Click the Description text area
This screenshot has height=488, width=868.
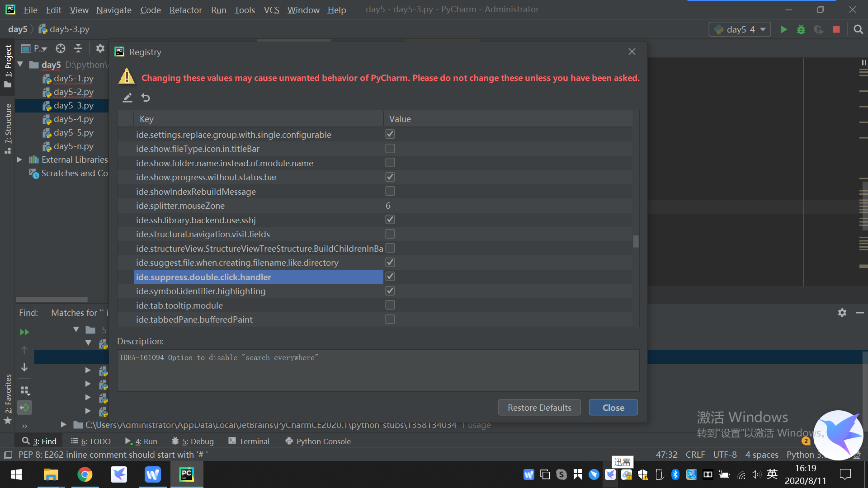coord(378,370)
